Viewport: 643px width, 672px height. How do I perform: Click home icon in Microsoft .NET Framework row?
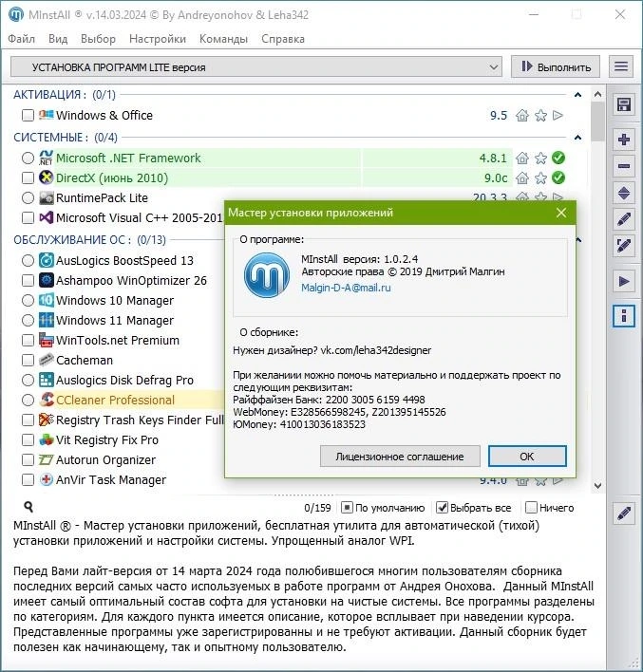pos(522,159)
